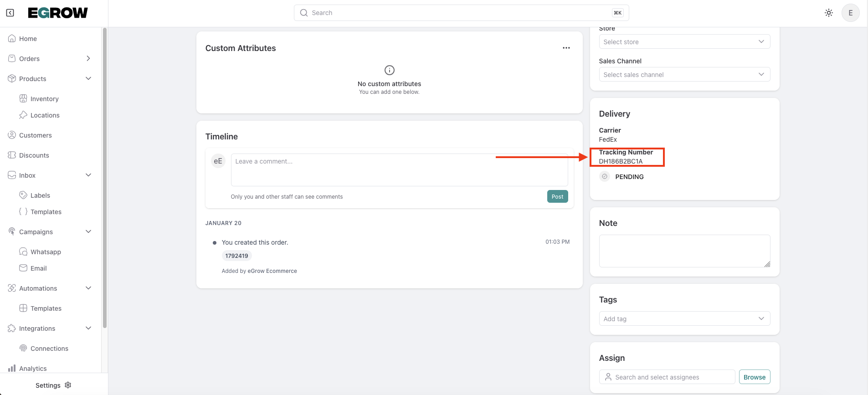Open Connections under Integrations
The height and width of the screenshot is (395, 868).
[49, 349]
